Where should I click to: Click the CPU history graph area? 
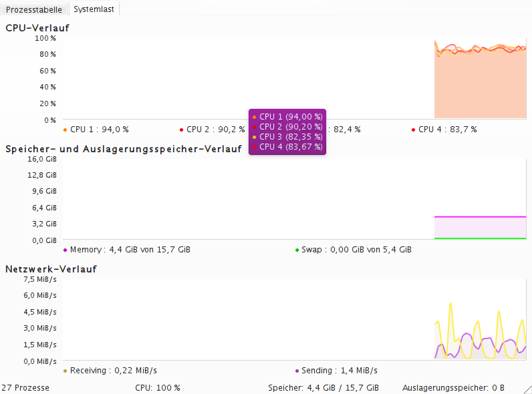295,78
